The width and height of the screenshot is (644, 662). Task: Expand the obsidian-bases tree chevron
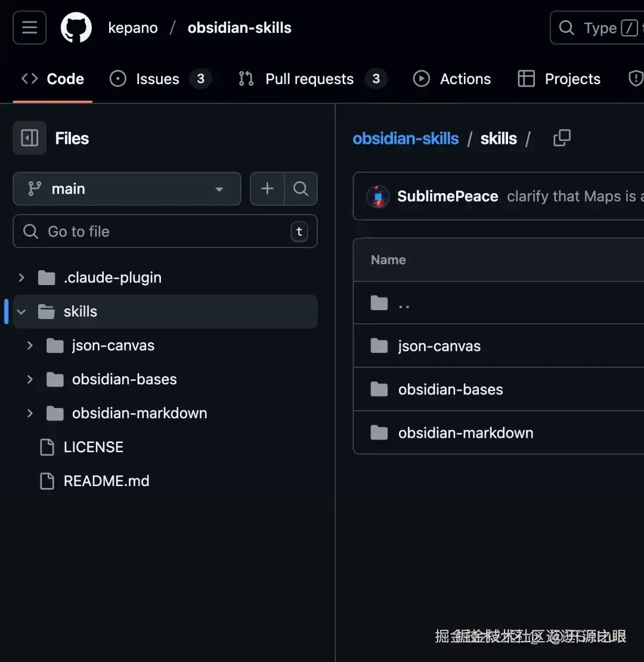(30, 379)
